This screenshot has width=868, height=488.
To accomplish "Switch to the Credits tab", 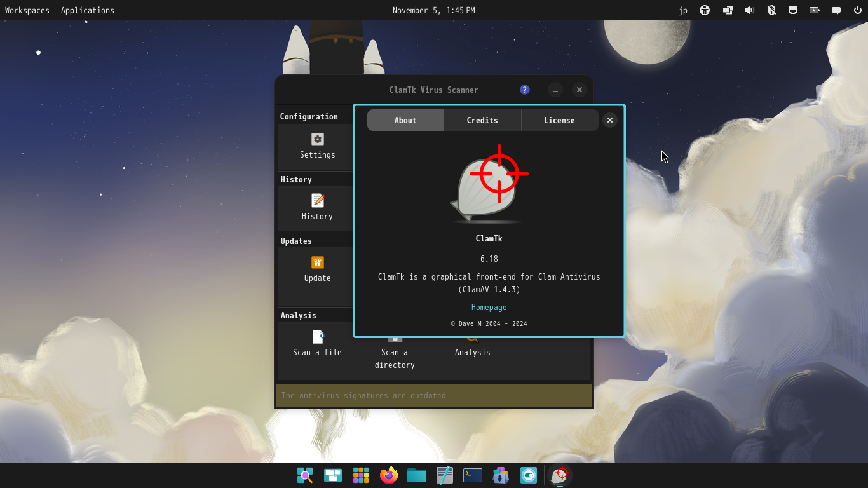I will [x=482, y=120].
